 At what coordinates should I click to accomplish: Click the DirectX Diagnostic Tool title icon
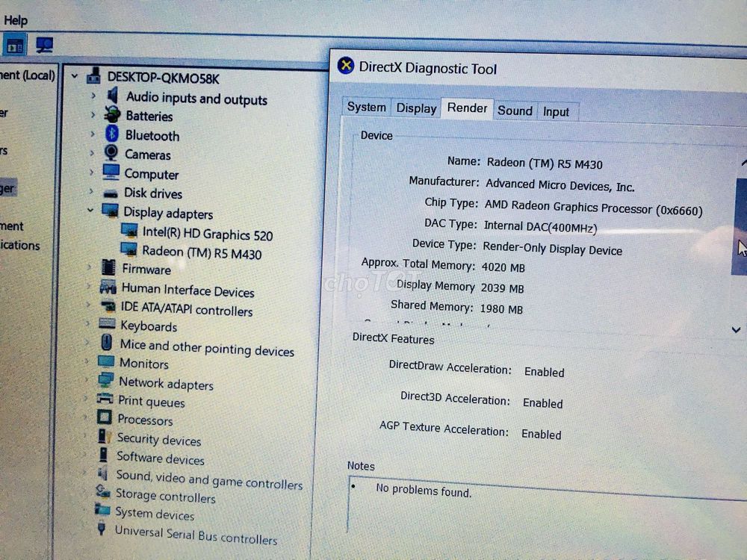coord(346,65)
